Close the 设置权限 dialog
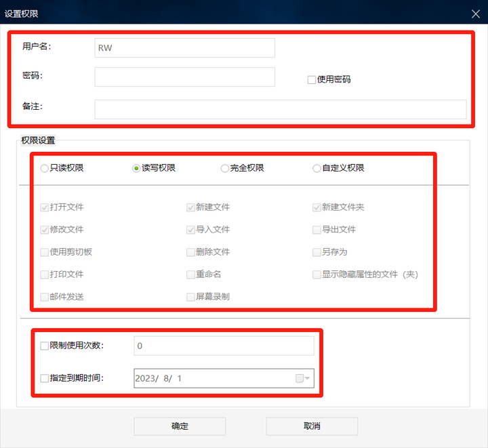The image size is (488, 448). [476, 14]
